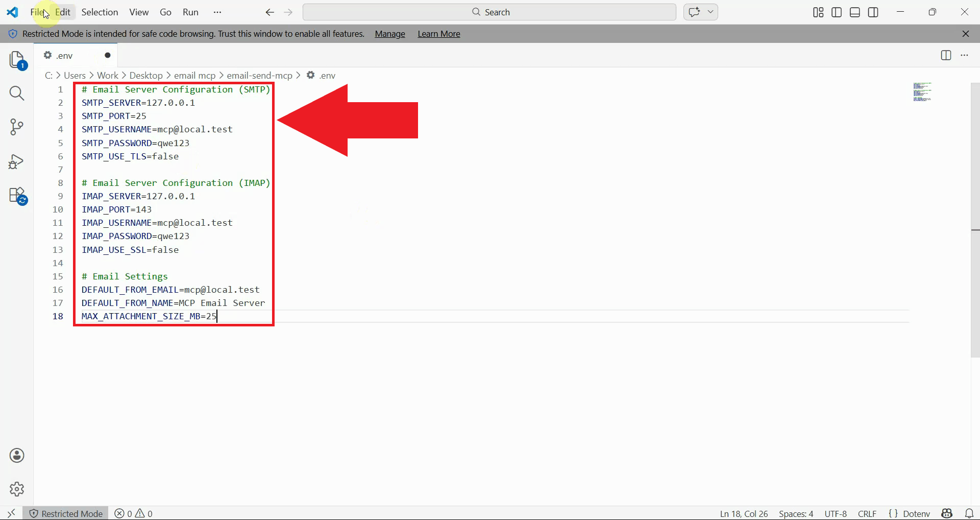Open the Run menu
This screenshot has height=520, width=980.
tap(190, 12)
